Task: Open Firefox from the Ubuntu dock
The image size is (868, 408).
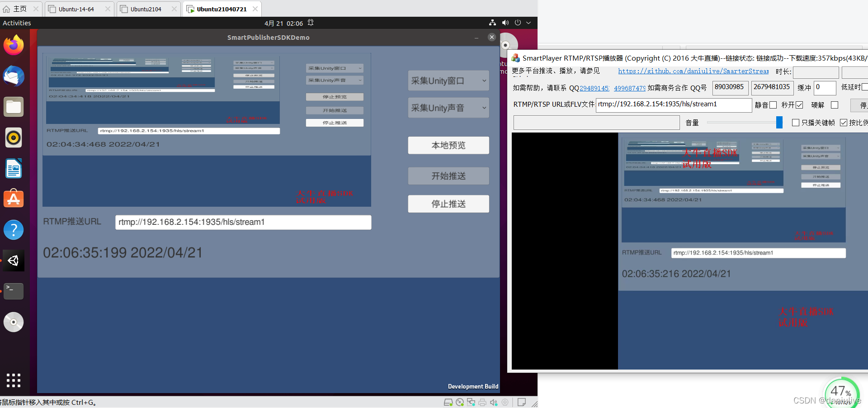Action: [x=14, y=45]
